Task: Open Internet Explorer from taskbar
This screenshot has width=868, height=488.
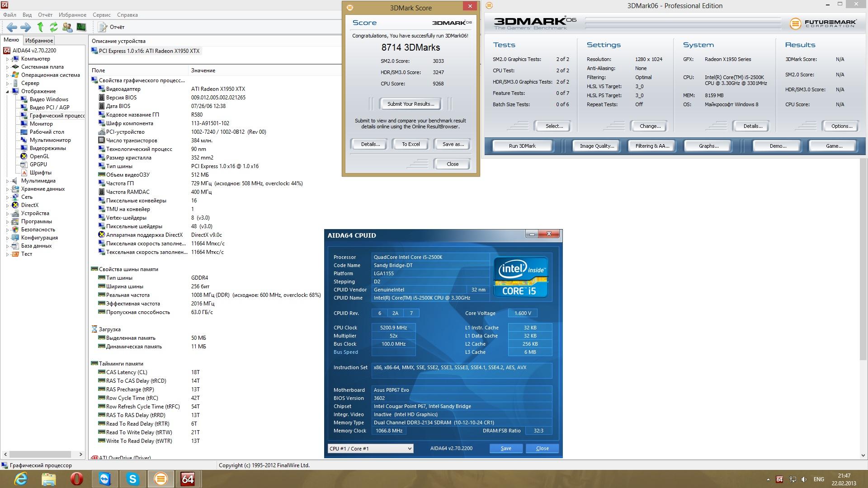Action: (21, 479)
